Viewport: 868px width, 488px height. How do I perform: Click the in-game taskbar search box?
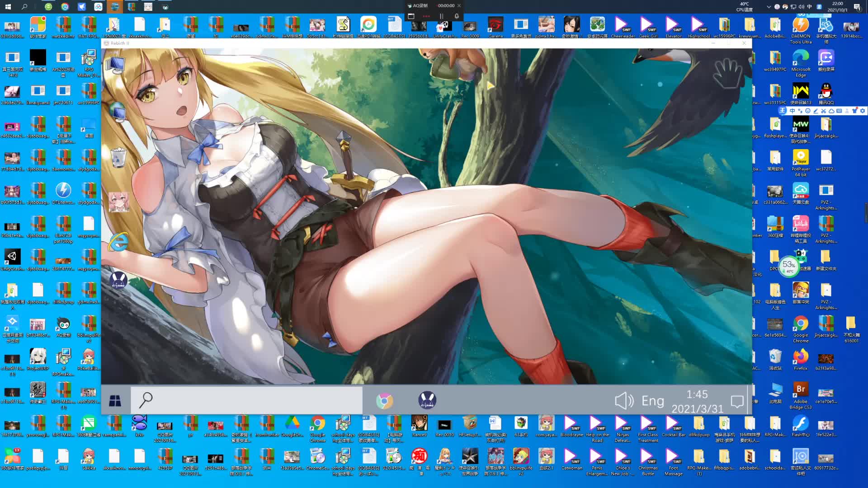(247, 400)
